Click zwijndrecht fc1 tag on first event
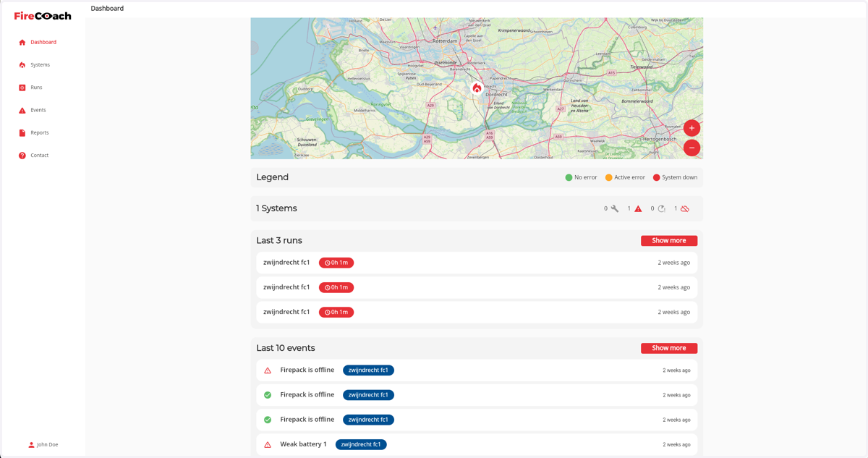The image size is (868, 458). coord(368,370)
